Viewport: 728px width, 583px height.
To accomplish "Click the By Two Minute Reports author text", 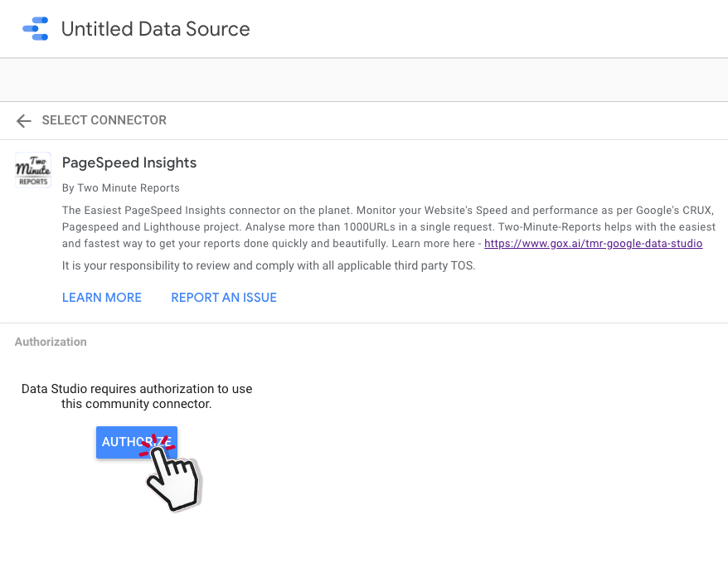I will tap(121, 187).
